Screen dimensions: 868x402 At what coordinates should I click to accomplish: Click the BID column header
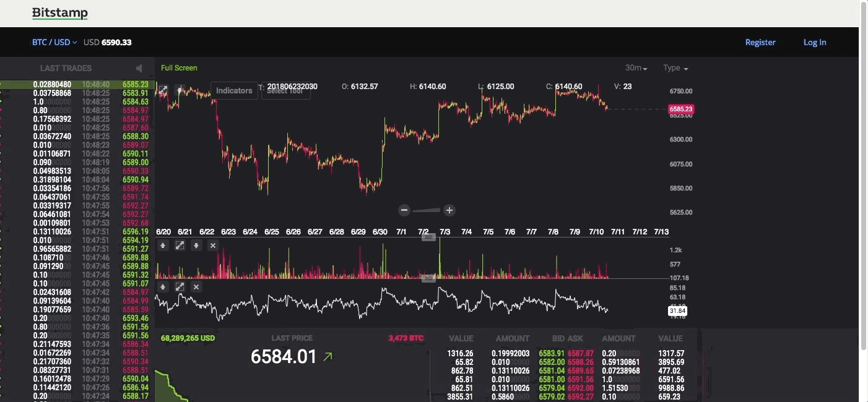(x=558, y=339)
